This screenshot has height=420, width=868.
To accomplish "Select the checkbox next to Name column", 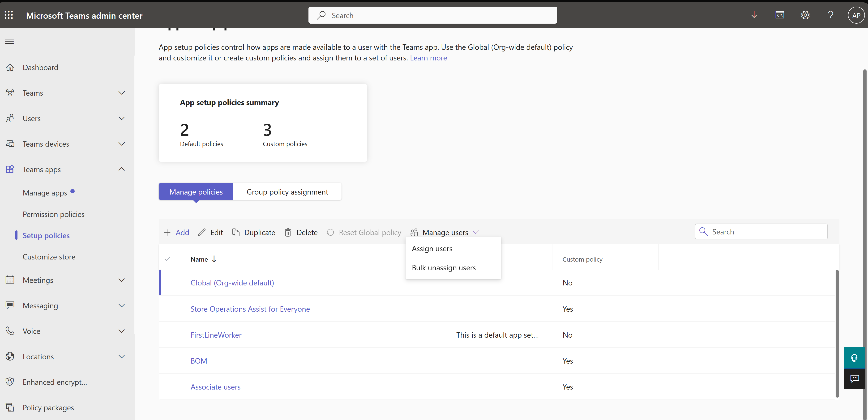I will click(167, 259).
